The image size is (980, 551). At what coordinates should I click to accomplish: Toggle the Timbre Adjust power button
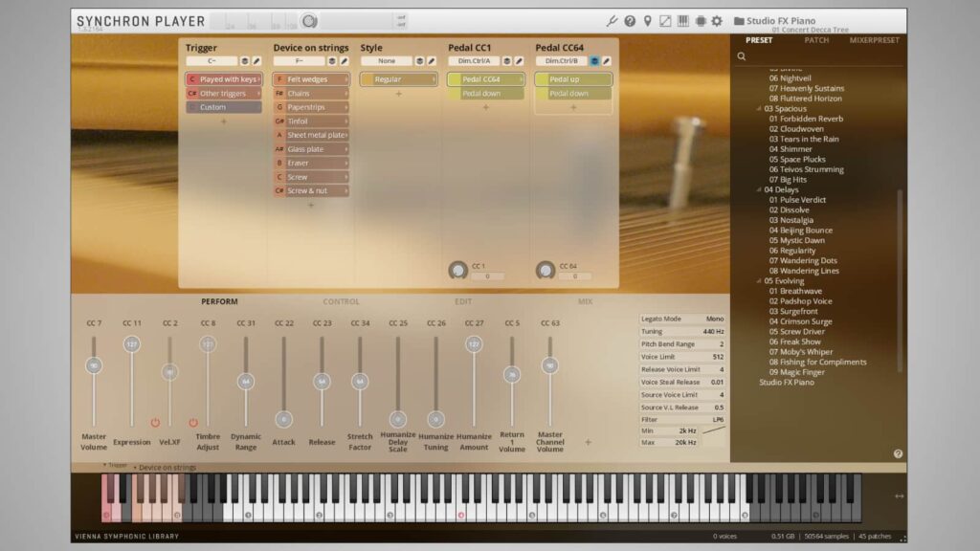tap(192, 422)
